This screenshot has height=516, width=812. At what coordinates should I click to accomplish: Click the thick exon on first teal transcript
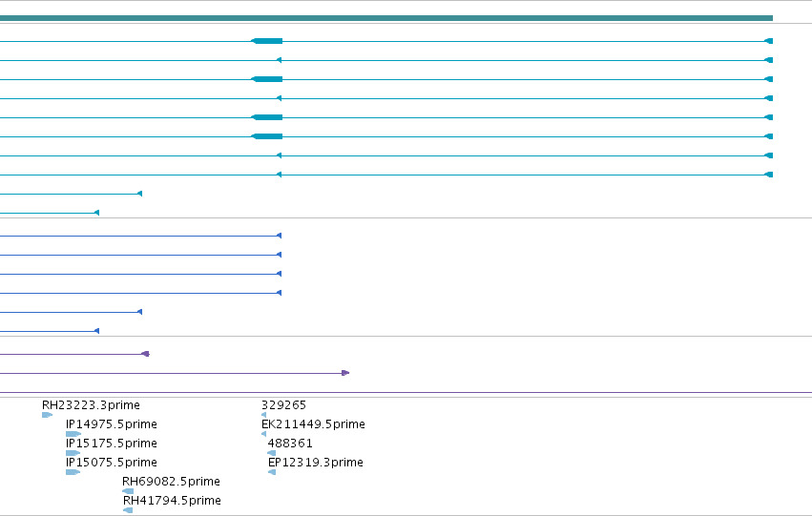pos(267,41)
